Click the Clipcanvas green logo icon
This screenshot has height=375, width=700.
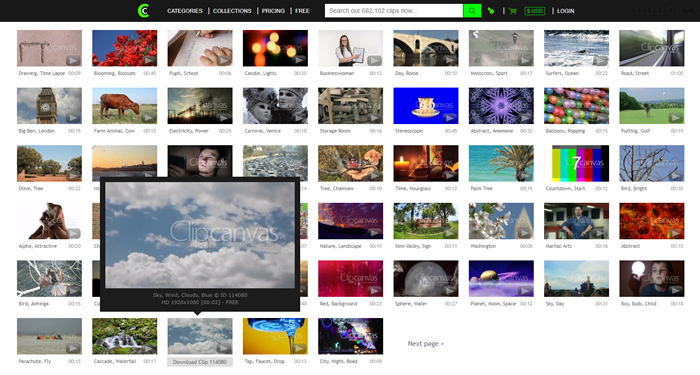[144, 11]
